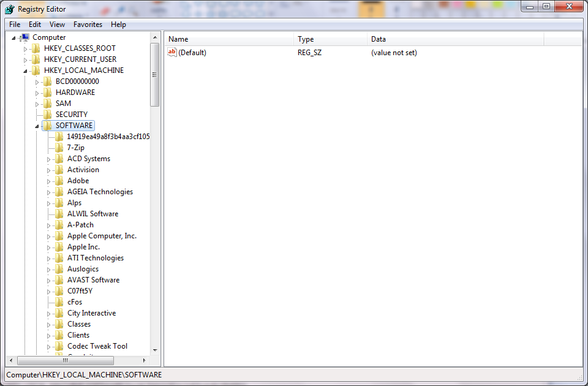Click the Type column header
Viewport: 588px width, 386px height.
click(x=330, y=39)
